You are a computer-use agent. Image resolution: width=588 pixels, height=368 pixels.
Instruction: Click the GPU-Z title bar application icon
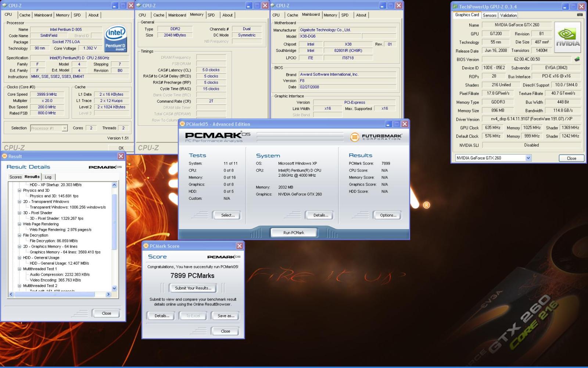coord(455,6)
